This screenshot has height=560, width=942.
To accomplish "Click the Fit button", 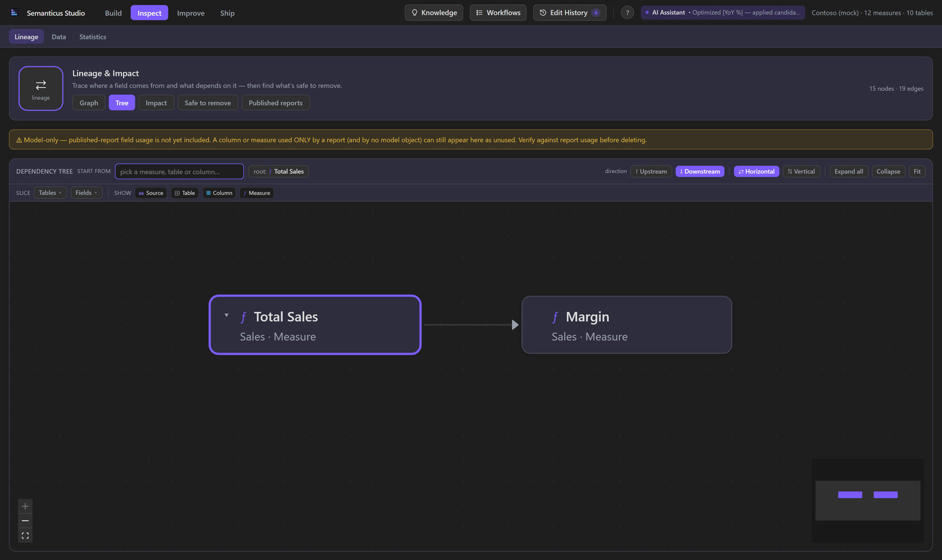I will pos(917,171).
